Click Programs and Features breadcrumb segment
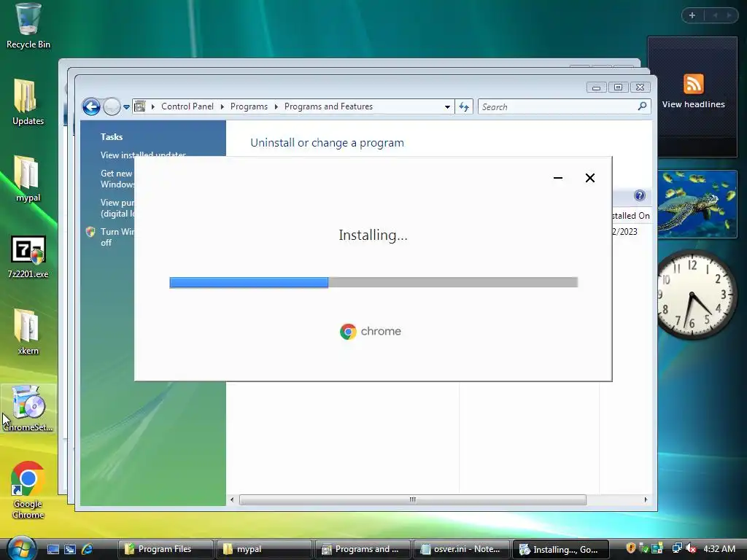 tap(328, 106)
